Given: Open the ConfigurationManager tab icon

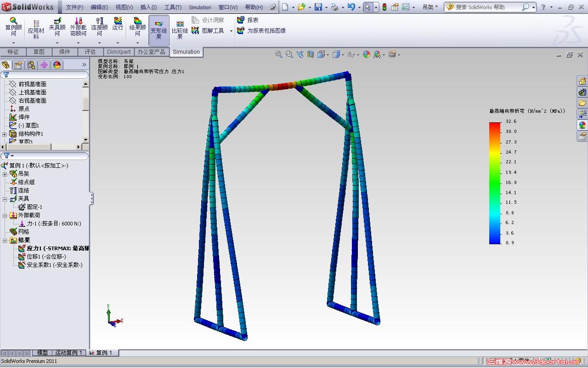Looking at the screenshot, I should [x=31, y=65].
